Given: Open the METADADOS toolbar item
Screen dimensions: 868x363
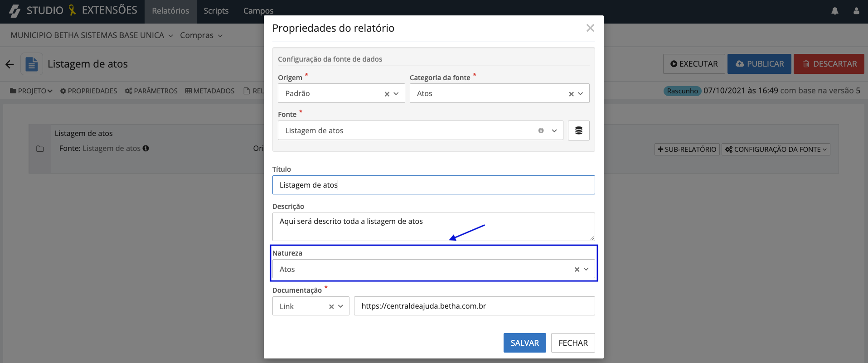Looking at the screenshot, I should tap(210, 91).
